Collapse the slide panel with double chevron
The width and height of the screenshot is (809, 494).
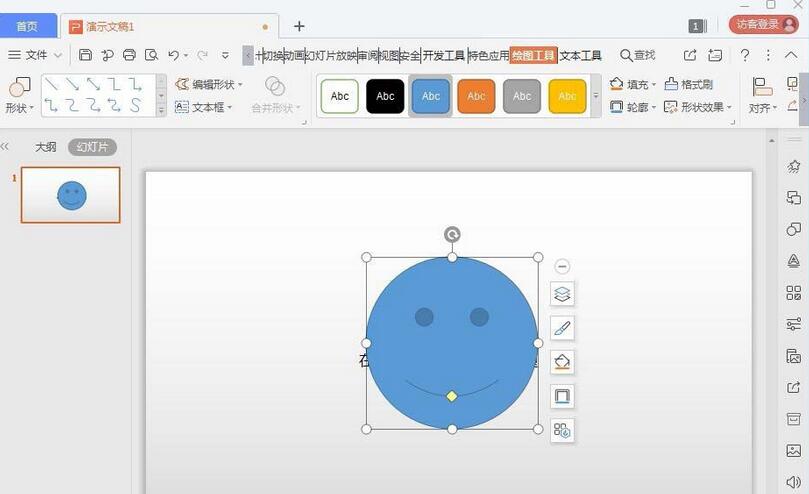pyautogui.click(x=5, y=147)
